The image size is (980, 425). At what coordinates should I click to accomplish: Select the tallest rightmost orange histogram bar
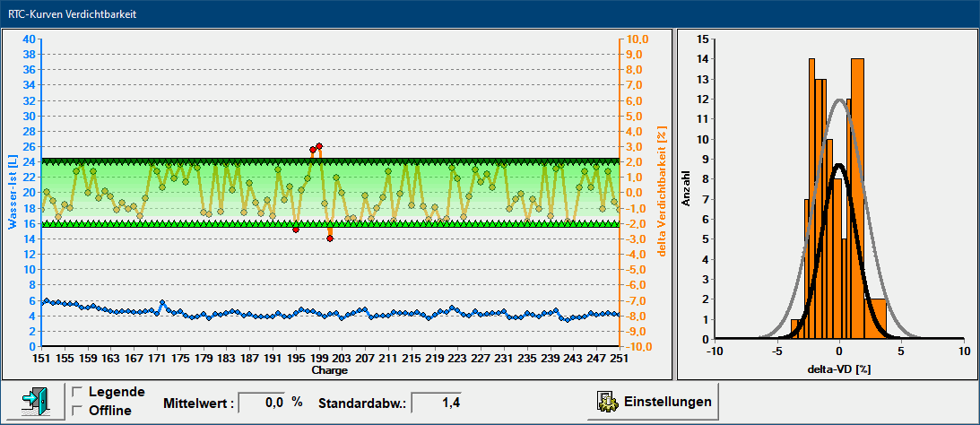[857, 179]
